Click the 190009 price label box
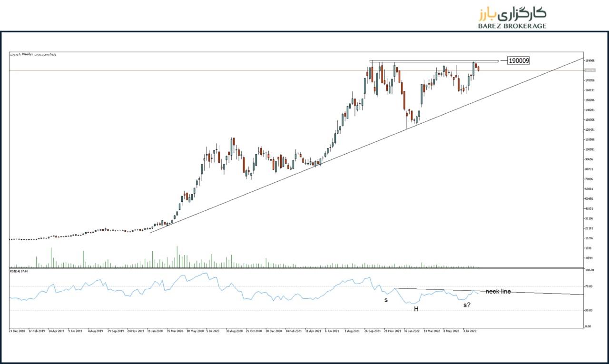Image resolution: width=609 pixels, height=364 pixels. point(518,60)
